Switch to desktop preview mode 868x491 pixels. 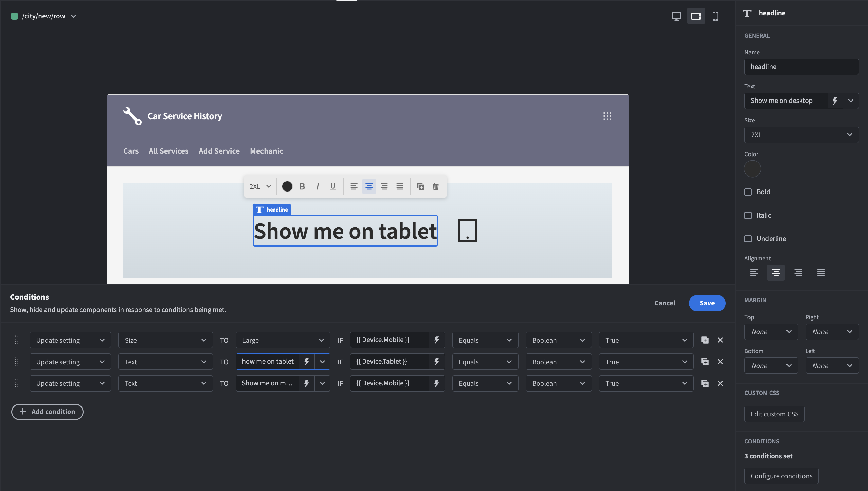point(676,16)
